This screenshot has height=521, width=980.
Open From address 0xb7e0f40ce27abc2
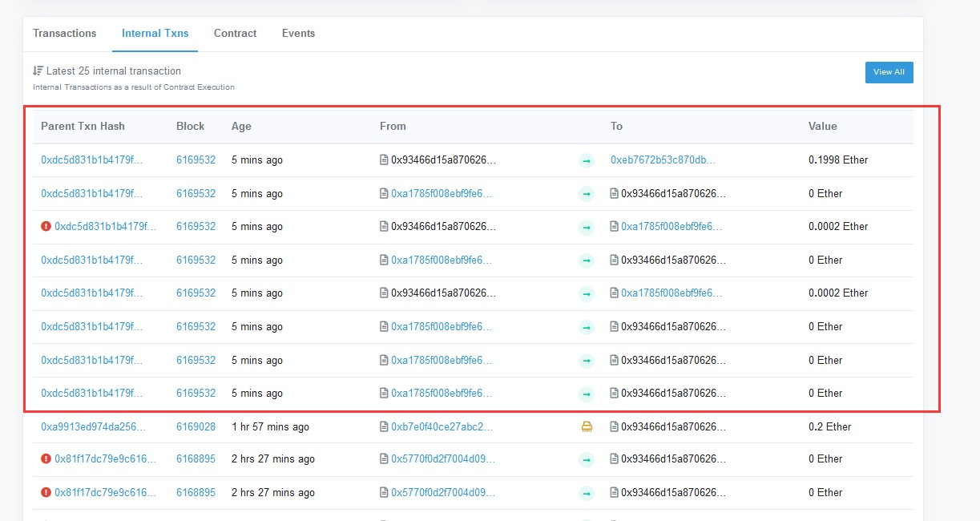[x=442, y=427]
